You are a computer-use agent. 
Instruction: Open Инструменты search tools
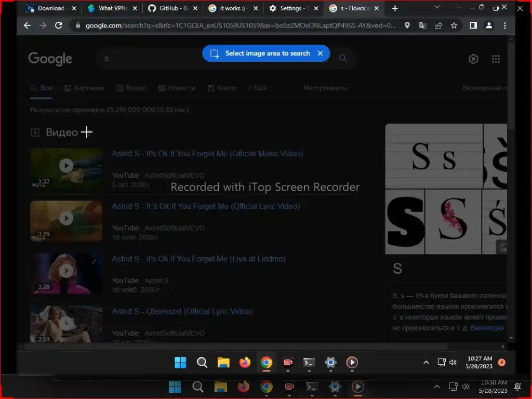325,88
